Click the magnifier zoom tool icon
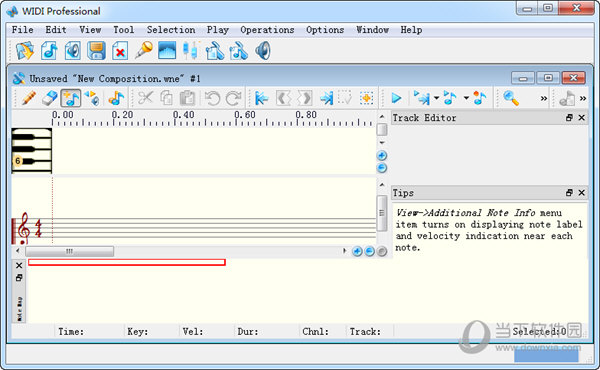 511,98
